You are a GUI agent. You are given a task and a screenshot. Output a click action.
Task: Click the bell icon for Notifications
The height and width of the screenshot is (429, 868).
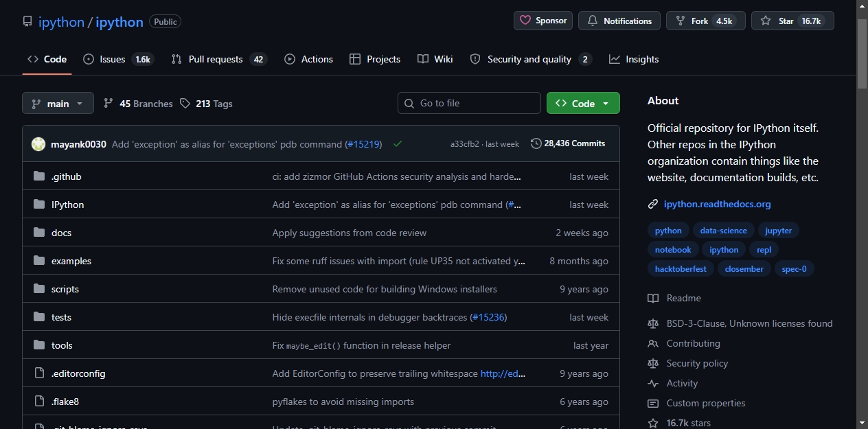(x=593, y=21)
